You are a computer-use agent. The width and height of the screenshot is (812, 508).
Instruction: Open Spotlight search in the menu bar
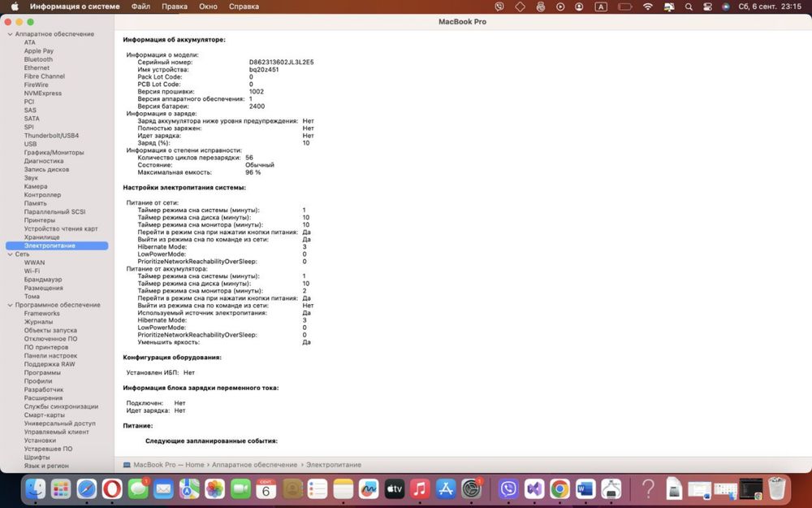pyautogui.click(x=689, y=7)
